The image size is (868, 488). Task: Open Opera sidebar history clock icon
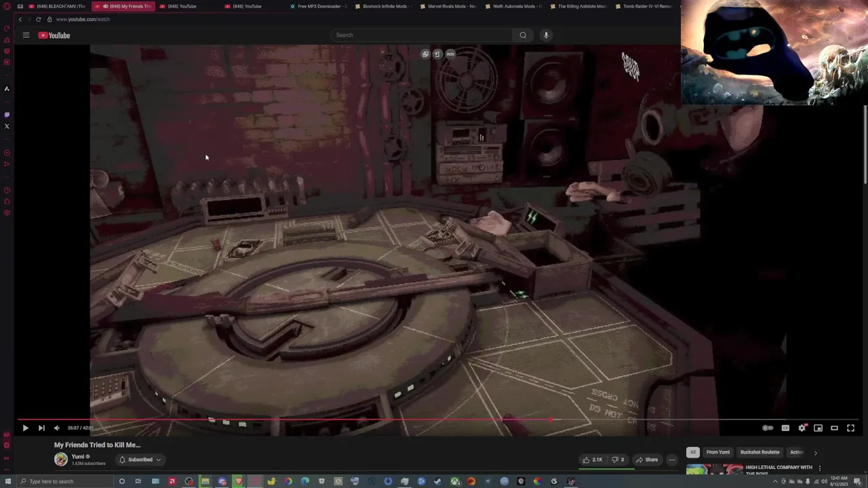(x=7, y=190)
